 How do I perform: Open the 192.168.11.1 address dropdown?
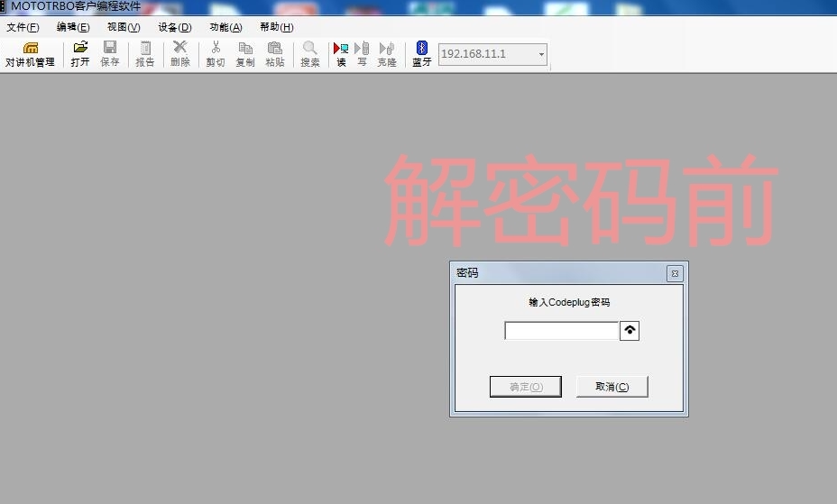point(541,54)
